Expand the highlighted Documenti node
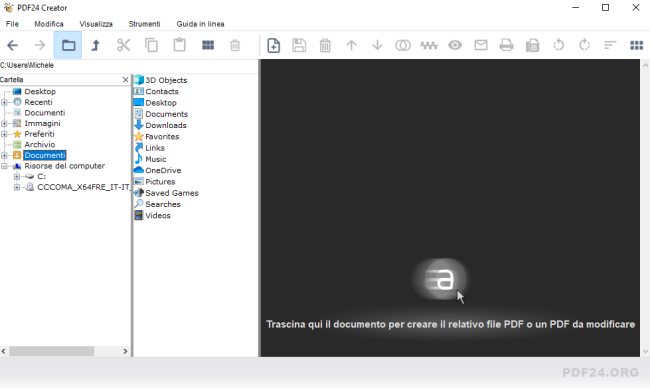650x388 pixels. [x=4, y=155]
